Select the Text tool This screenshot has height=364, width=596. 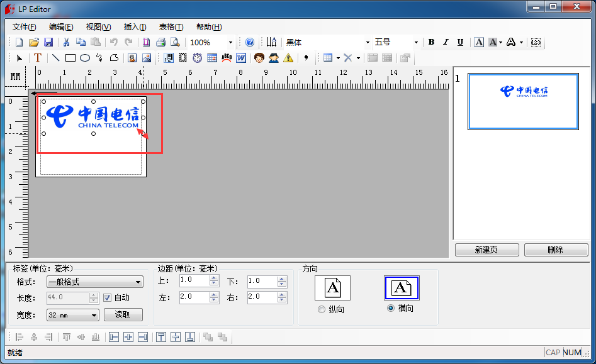pos(38,58)
